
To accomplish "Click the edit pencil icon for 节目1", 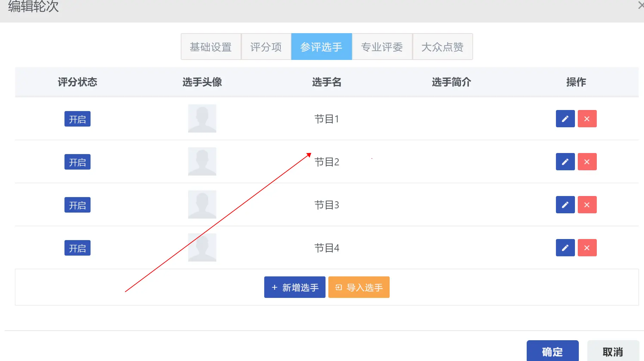I will [565, 119].
